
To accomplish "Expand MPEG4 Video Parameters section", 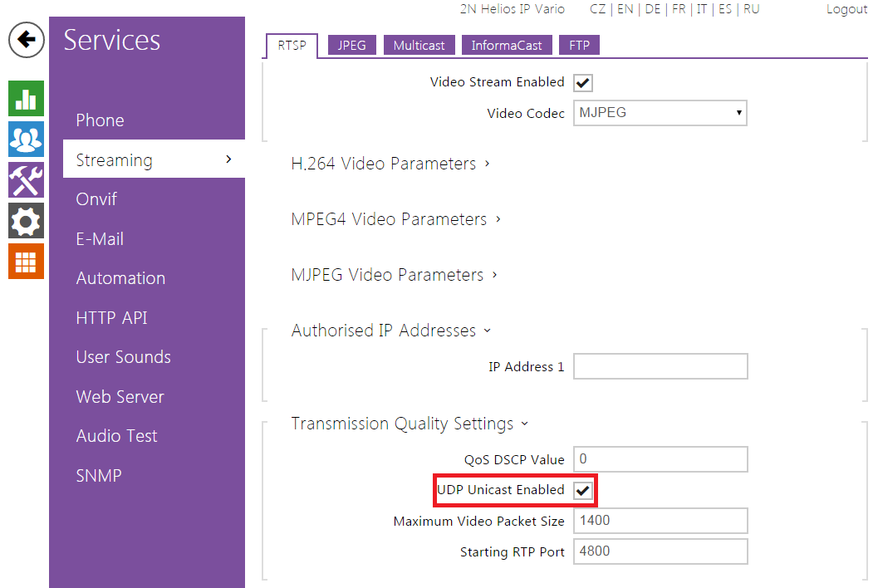I will (395, 219).
